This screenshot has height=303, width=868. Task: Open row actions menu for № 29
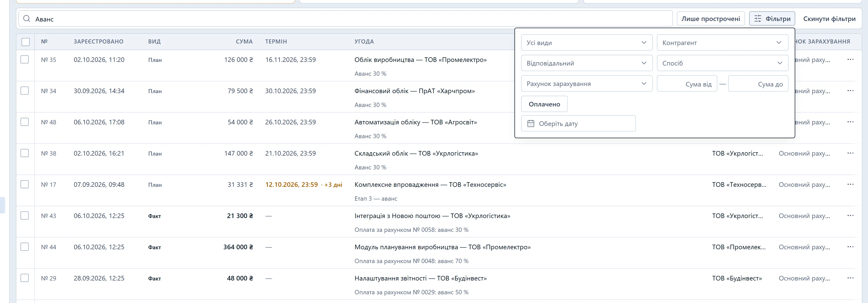pyautogui.click(x=851, y=278)
